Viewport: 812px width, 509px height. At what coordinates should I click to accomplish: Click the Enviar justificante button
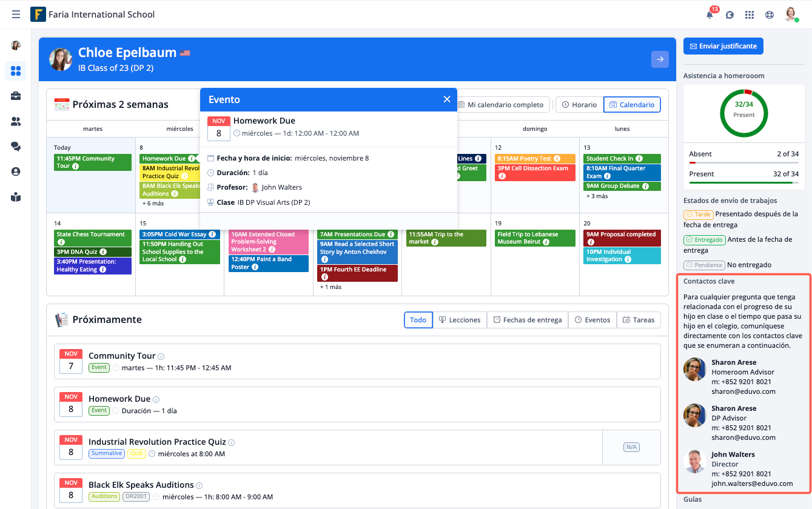coord(723,46)
